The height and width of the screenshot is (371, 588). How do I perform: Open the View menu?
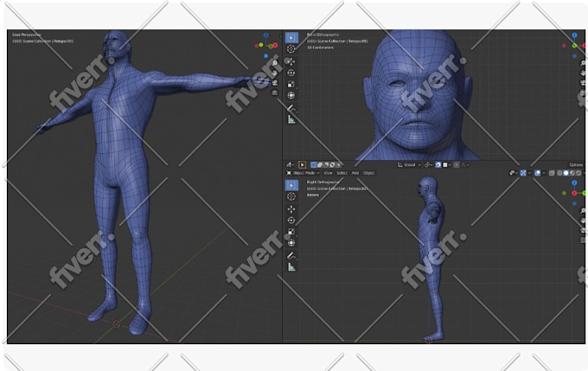coord(328,173)
